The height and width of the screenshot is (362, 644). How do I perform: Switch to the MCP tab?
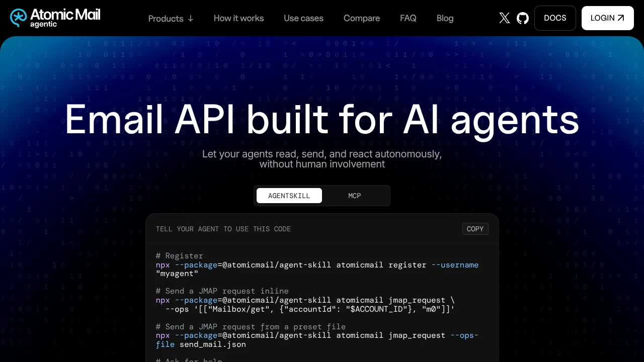tap(355, 196)
